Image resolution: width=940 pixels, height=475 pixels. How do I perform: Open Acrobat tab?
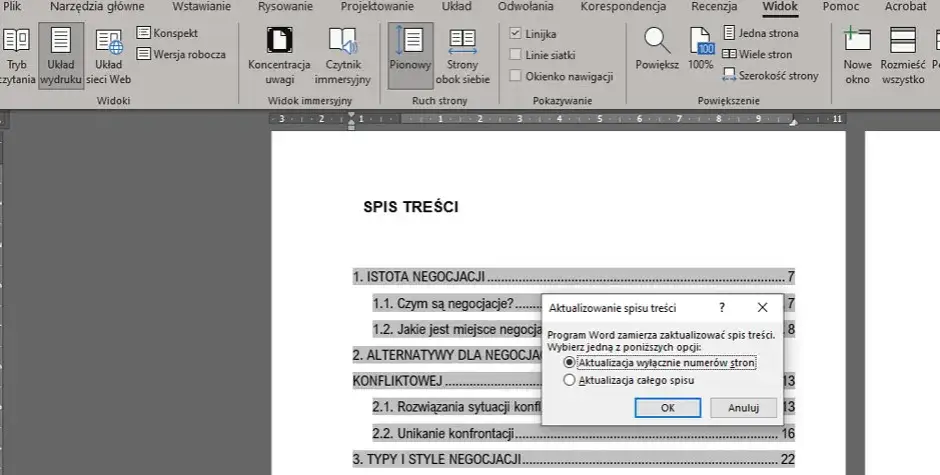(x=905, y=7)
